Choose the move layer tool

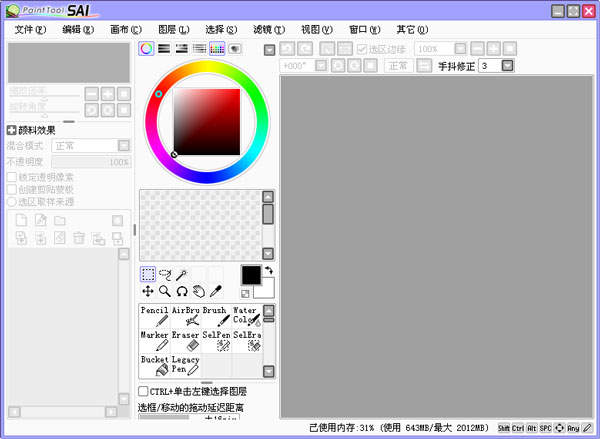(148, 291)
